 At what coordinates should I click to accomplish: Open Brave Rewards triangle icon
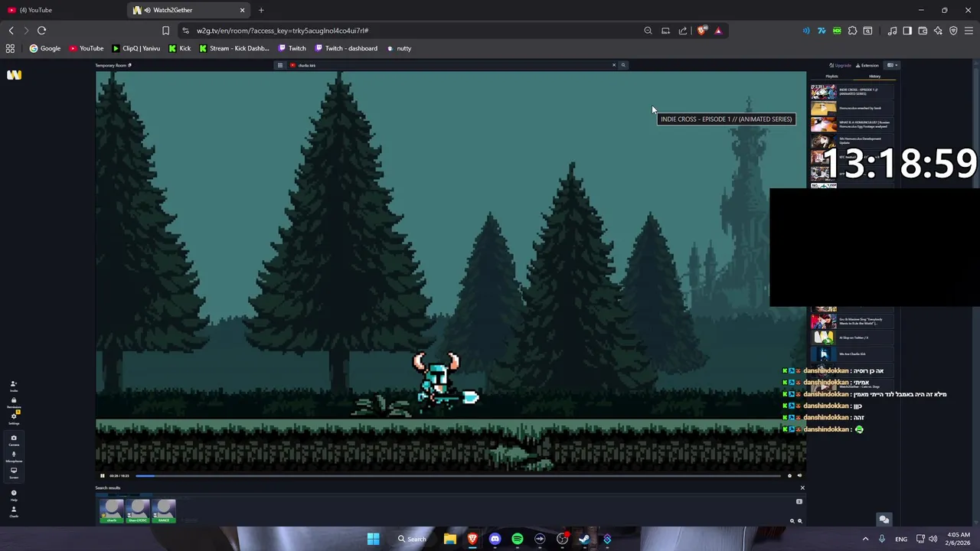pos(718,31)
